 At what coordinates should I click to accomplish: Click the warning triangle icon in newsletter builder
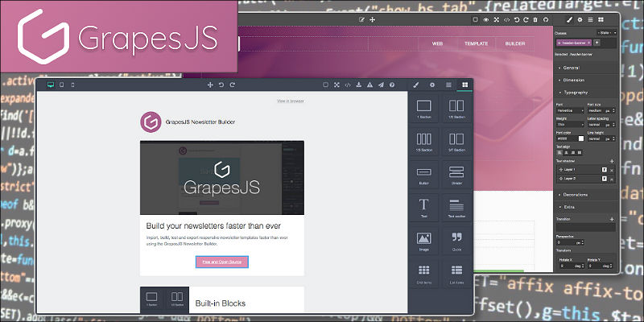369,85
